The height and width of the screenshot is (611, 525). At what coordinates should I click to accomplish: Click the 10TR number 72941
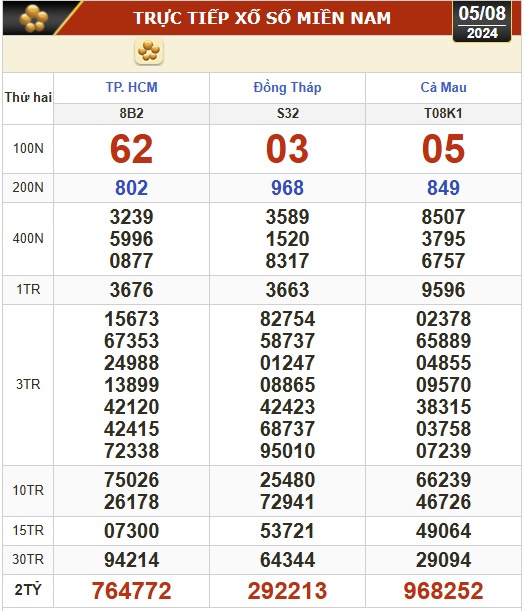click(287, 502)
